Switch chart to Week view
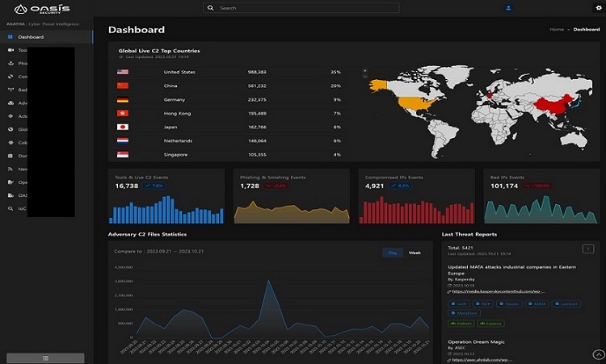Image resolution: width=606 pixels, height=364 pixels. click(x=415, y=253)
